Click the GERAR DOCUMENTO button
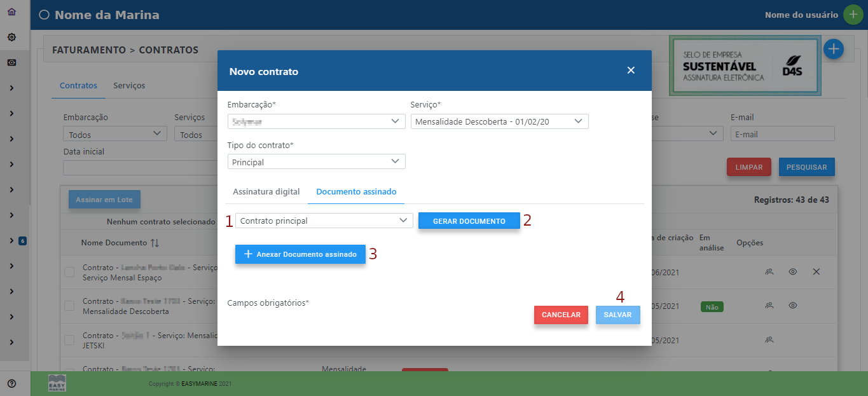 (x=469, y=220)
